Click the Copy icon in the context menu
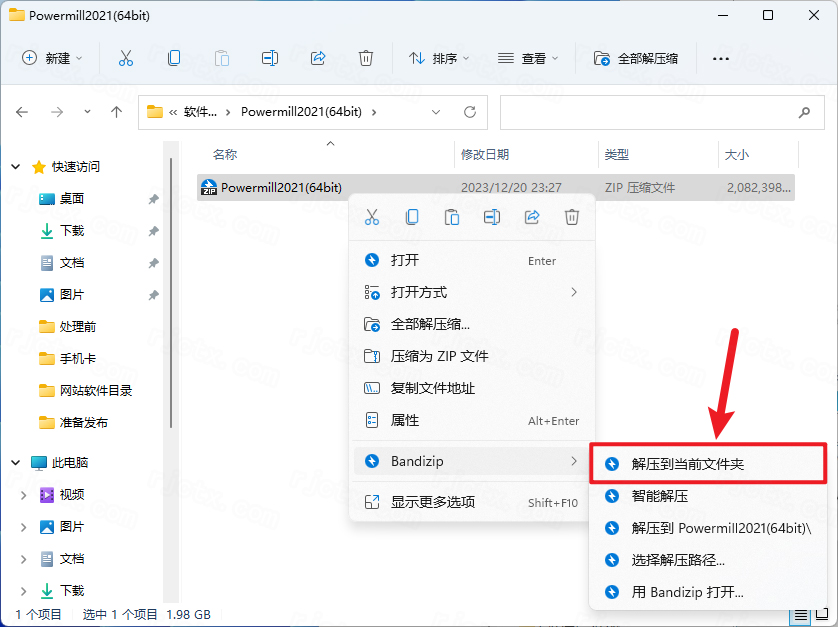 [x=412, y=217]
